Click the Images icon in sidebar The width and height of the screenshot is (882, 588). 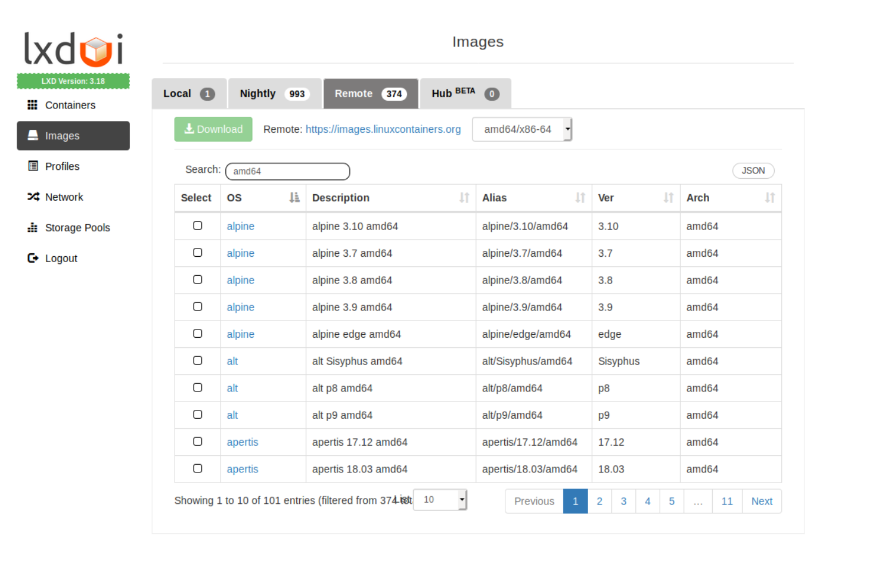tap(33, 135)
